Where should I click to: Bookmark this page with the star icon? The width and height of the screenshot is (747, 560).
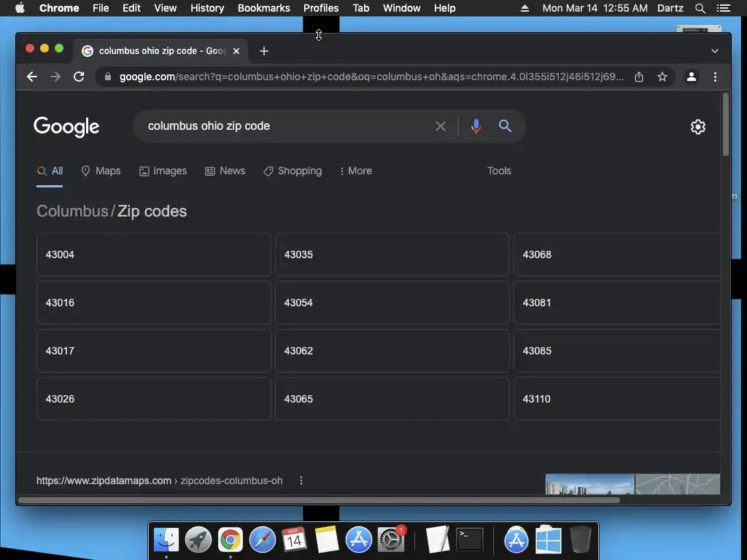[662, 77]
